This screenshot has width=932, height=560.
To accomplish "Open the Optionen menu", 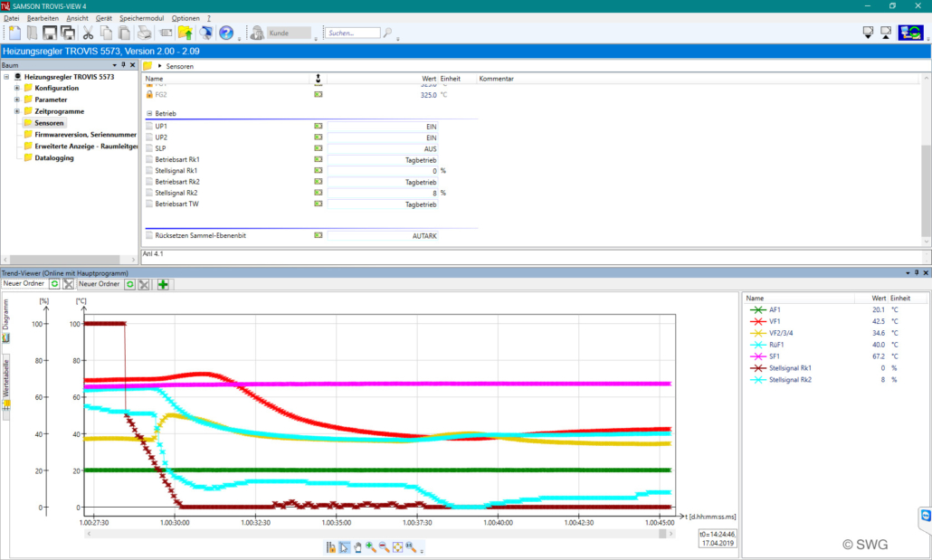I will 185,18.
